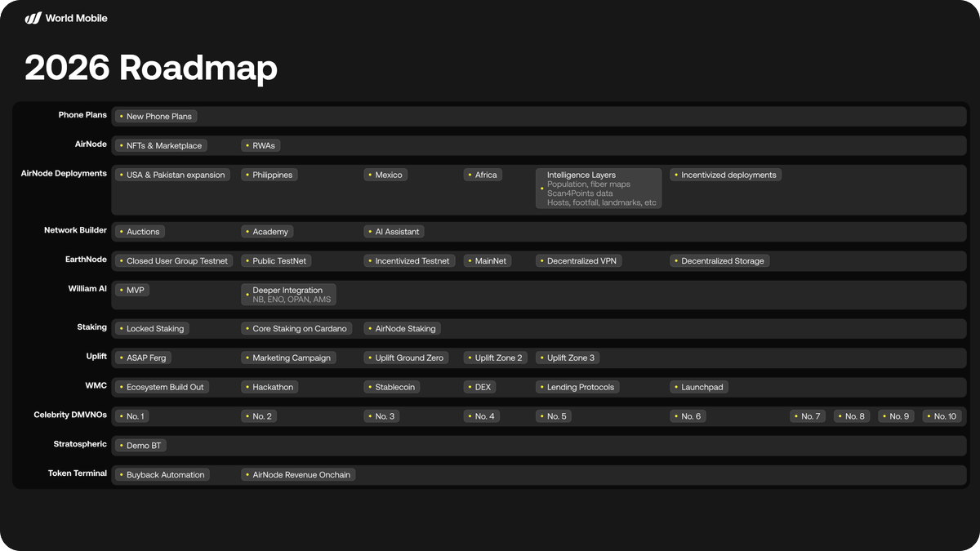Select the New Phone Plans item
This screenshot has height=551, width=980.
click(156, 117)
